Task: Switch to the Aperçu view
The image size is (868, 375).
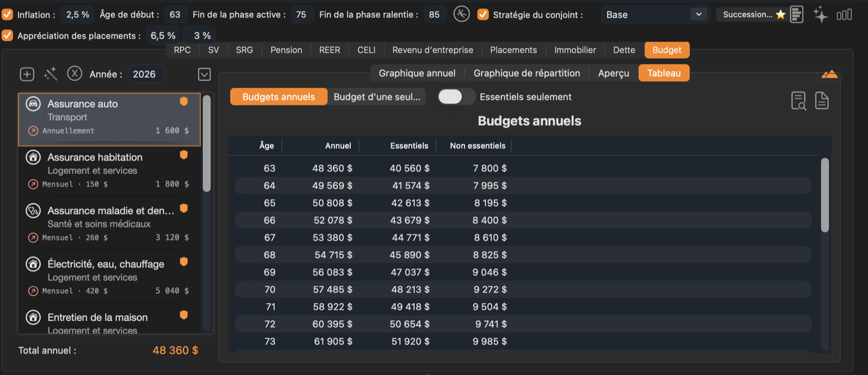Action: 614,73
